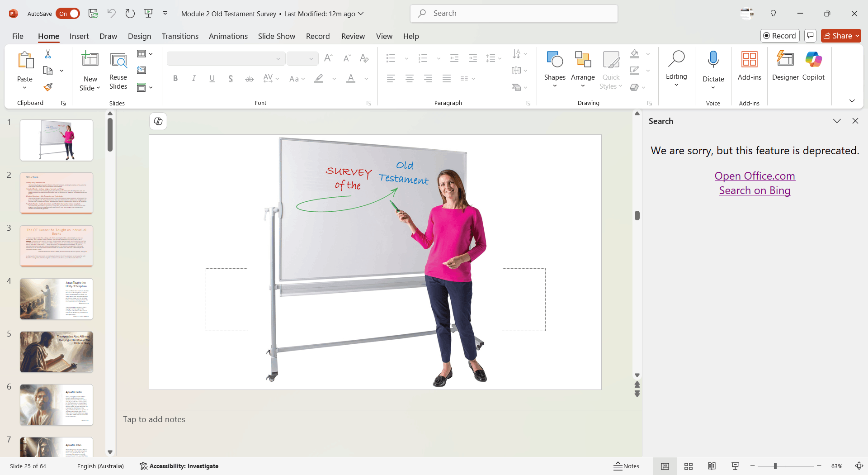The image size is (868, 475).
Task: Click the Cut scissors icon
Action: pos(48,54)
